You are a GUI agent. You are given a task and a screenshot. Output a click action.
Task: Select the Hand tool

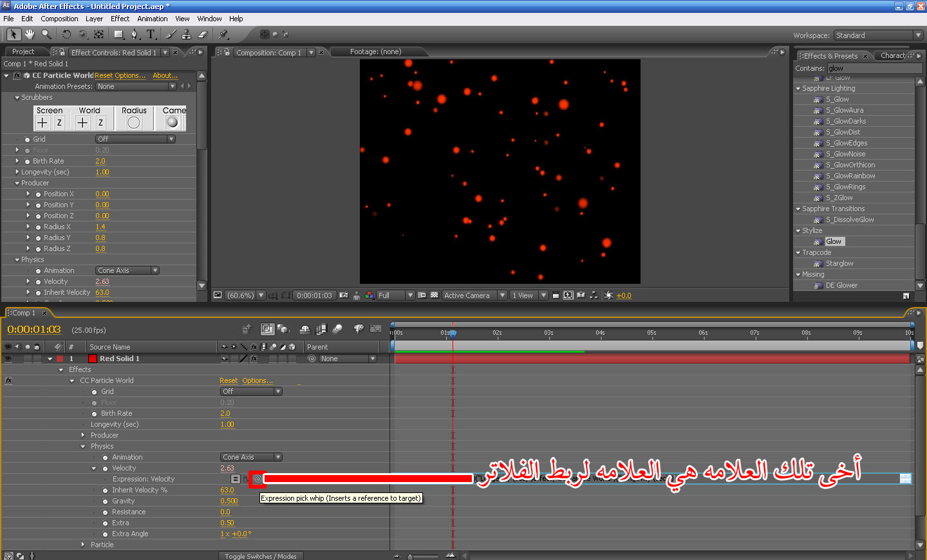coord(30,34)
